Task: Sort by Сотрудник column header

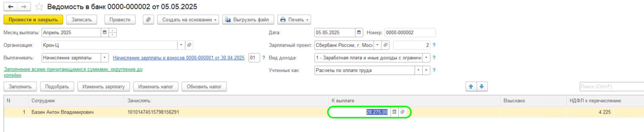Action: point(76,101)
